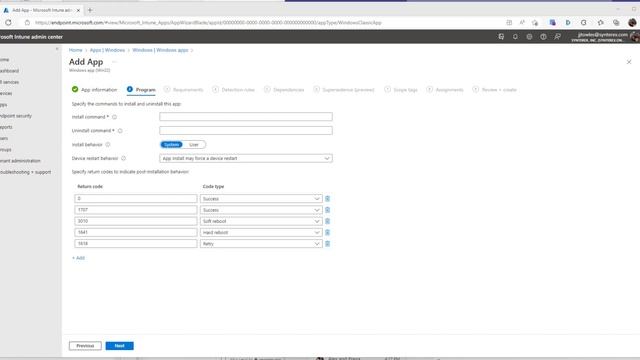The image size is (640, 360).
Task: Show info tooltip for Uninstall command
Action: pyautogui.click(x=120, y=131)
